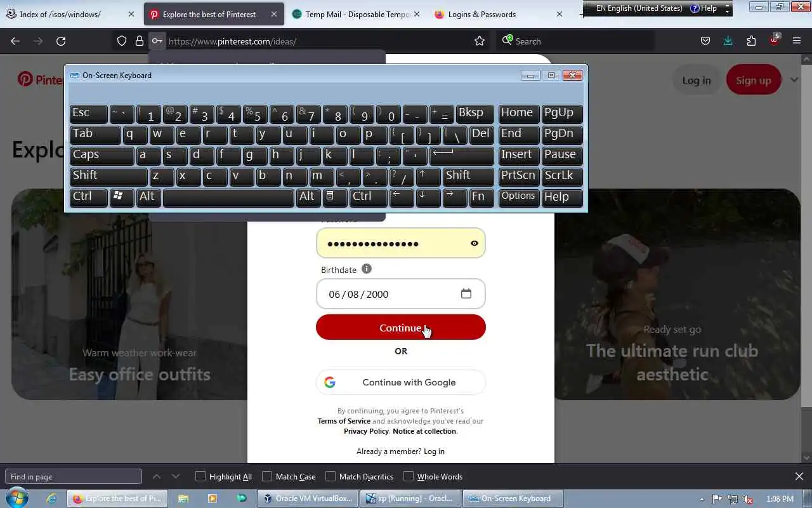Open the Firefox hamburger menu

tap(797, 41)
